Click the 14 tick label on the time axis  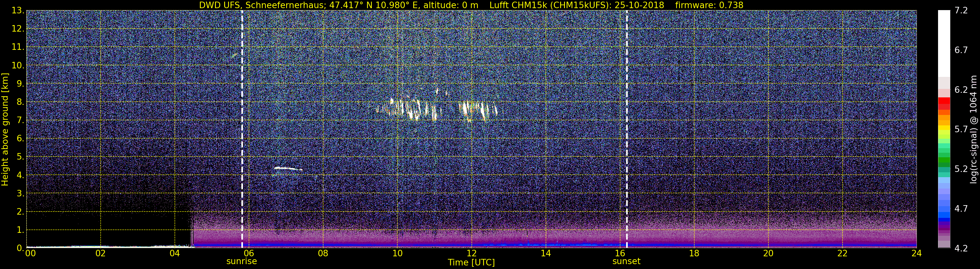coord(545,254)
